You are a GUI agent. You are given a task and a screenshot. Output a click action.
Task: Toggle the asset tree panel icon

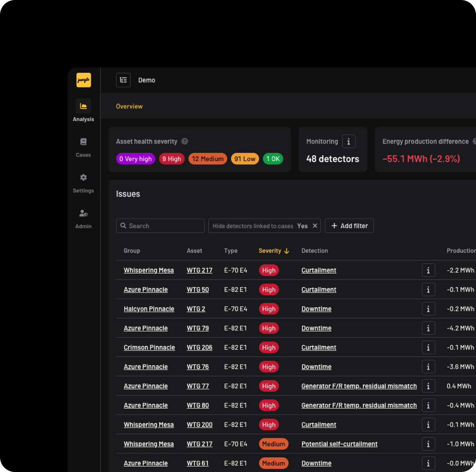[x=123, y=80]
